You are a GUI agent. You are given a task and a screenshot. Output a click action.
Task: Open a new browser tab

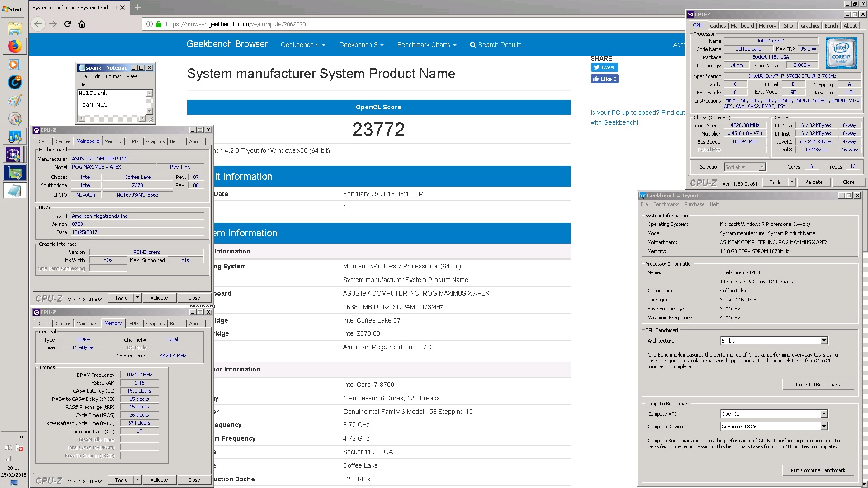(x=138, y=7)
